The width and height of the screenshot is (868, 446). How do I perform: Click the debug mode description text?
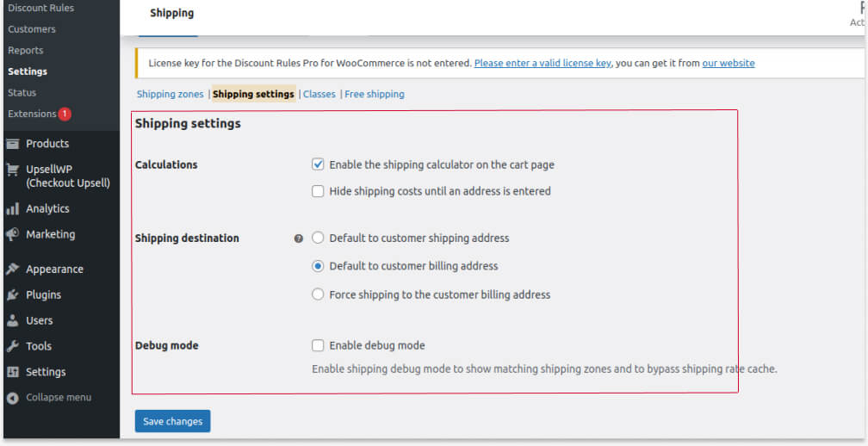(x=544, y=369)
